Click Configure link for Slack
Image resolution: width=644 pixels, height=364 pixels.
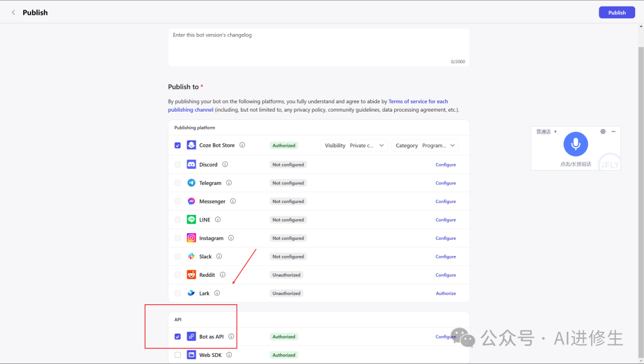(445, 257)
